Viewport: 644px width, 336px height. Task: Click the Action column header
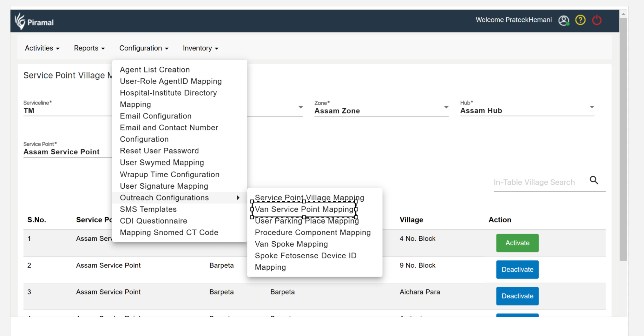pos(500,220)
